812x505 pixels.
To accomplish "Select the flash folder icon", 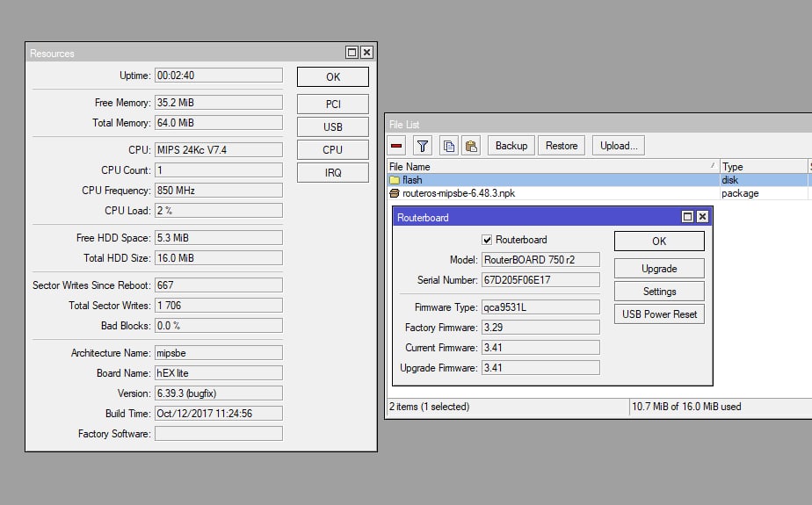I will 395,180.
